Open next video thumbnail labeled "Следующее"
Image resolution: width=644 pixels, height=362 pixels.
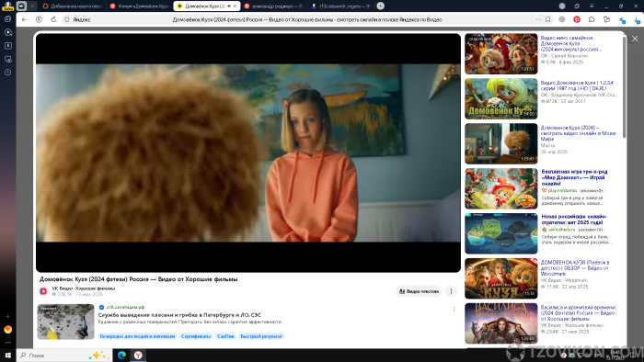click(x=501, y=53)
